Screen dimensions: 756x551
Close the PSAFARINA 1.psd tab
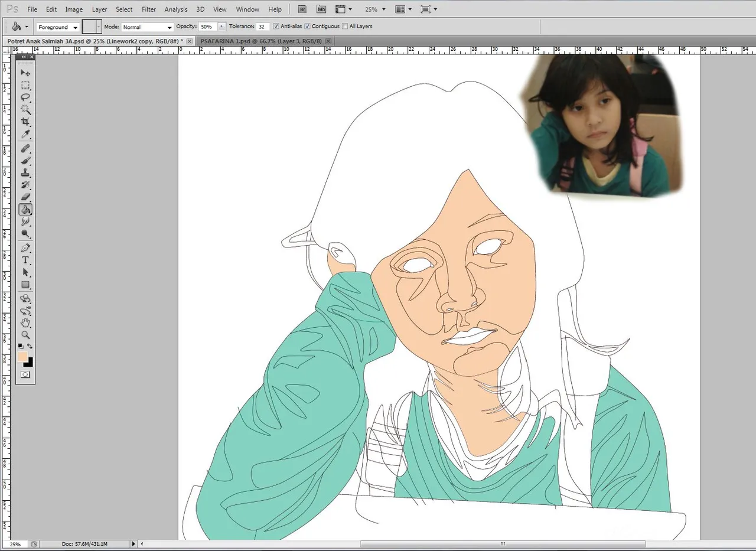coord(328,41)
